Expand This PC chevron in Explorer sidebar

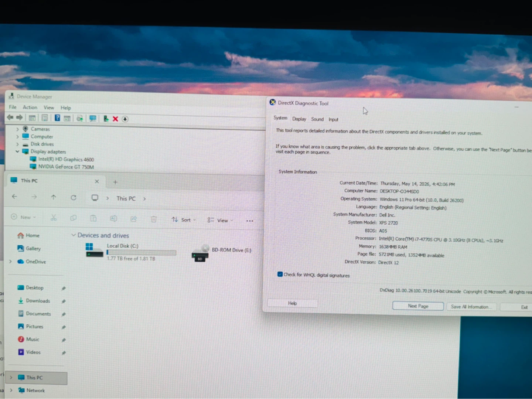pyautogui.click(x=11, y=378)
